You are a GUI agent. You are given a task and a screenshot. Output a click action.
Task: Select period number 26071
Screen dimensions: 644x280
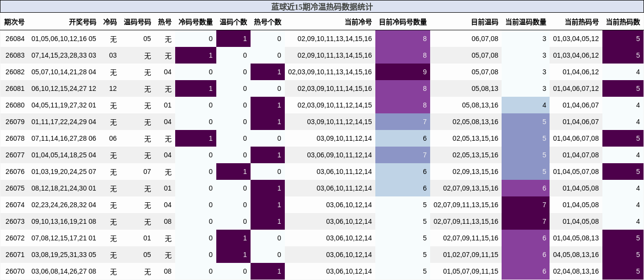tap(15, 255)
